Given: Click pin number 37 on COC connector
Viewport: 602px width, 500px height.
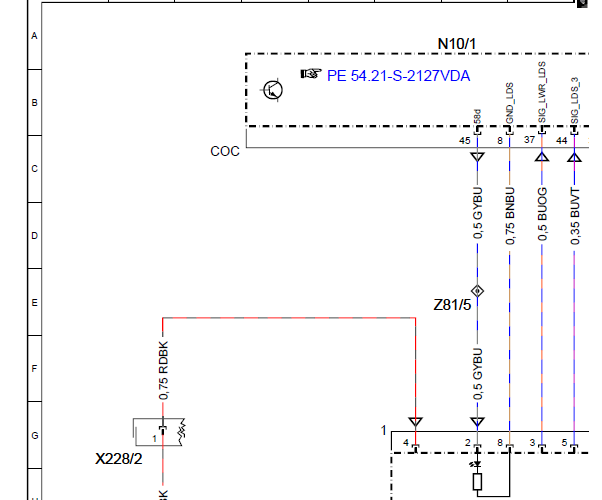Looking at the screenshot, I should click(x=529, y=140).
